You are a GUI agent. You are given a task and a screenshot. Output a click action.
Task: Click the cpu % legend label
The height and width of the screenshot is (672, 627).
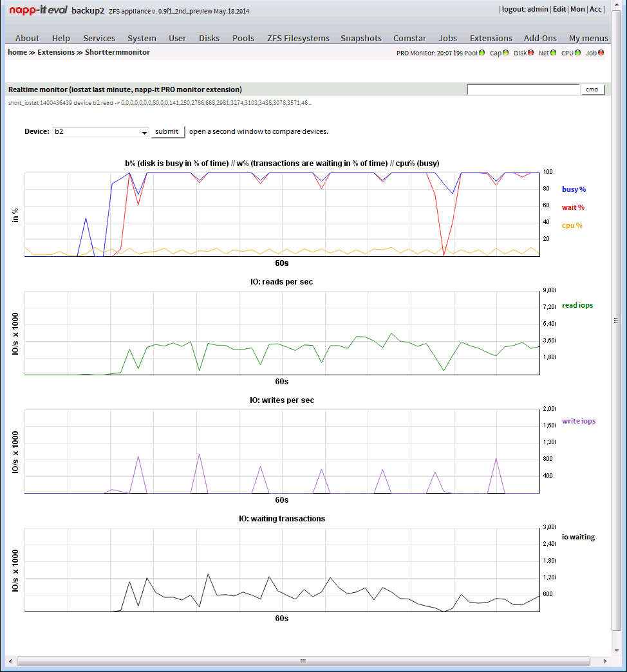[572, 225]
